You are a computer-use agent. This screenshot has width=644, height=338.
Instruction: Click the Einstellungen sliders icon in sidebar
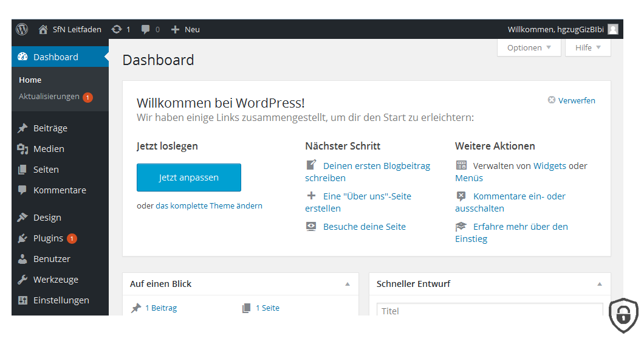[x=22, y=300]
